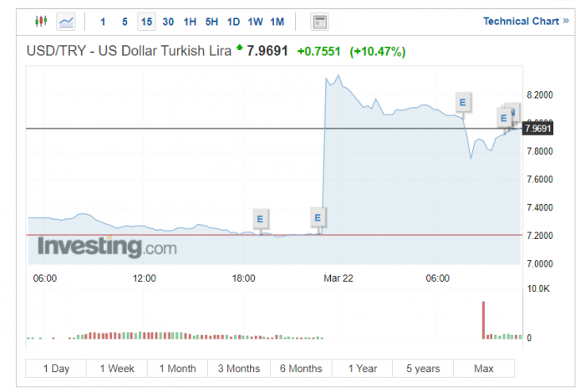The image size is (585, 392).
Task: Set chart interval to 5H
Action: [x=211, y=22]
